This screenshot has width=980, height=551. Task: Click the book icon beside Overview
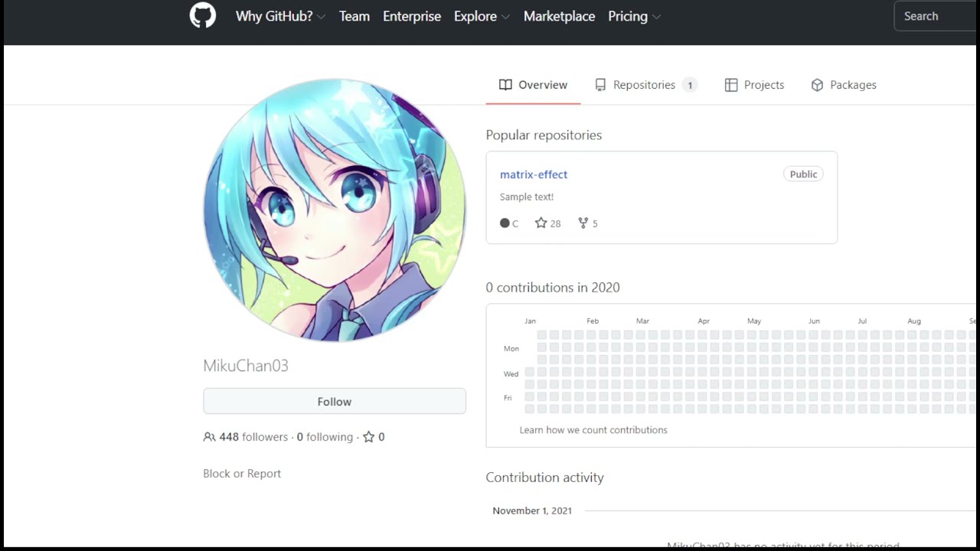click(505, 85)
